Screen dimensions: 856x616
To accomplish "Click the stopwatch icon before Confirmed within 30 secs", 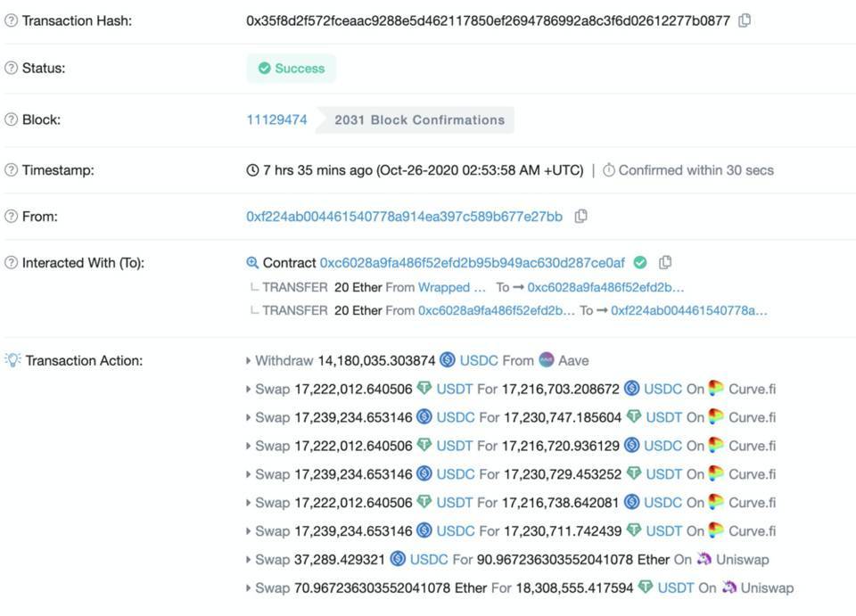I will click(609, 170).
